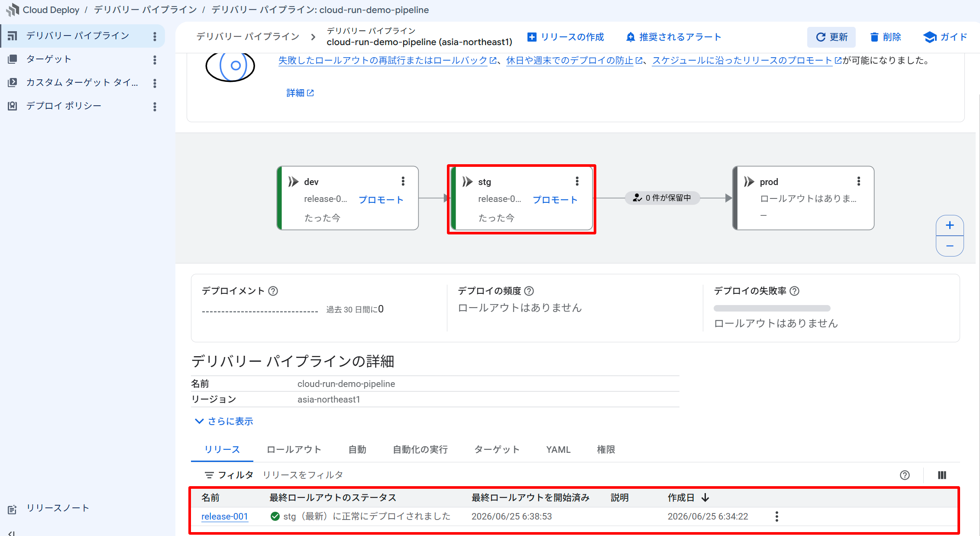Open more actions for release-001 row
Screen dimensions: 980x536
pyautogui.click(x=777, y=517)
